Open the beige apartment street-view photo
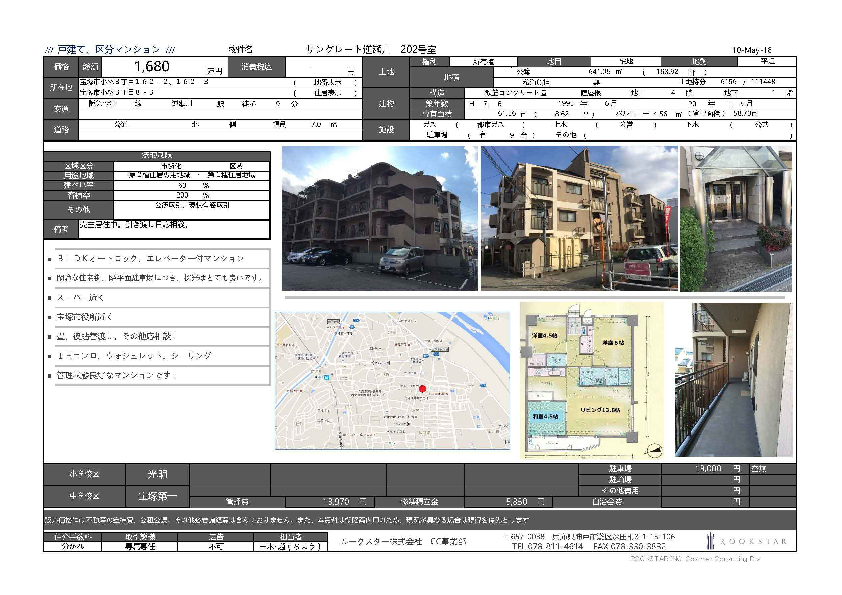Viewport: 842px width, 595px height. (x=579, y=219)
